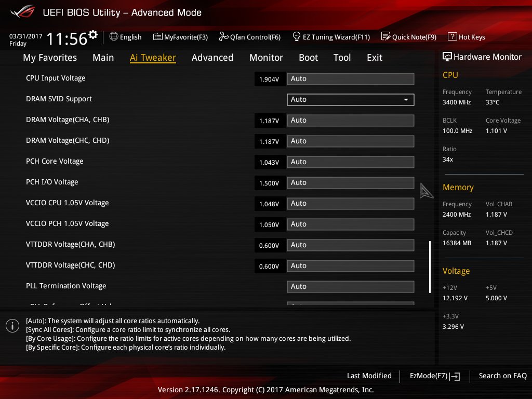Click the EzMode exit arrow icon
The width and height of the screenshot is (532, 399).
(x=455, y=376)
